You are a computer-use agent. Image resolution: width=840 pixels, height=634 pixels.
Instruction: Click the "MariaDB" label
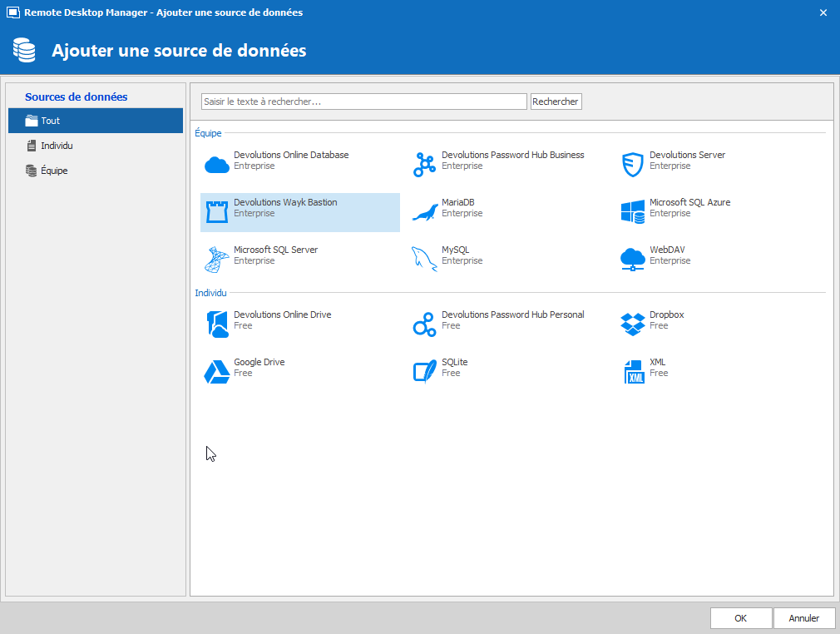pyautogui.click(x=458, y=202)
